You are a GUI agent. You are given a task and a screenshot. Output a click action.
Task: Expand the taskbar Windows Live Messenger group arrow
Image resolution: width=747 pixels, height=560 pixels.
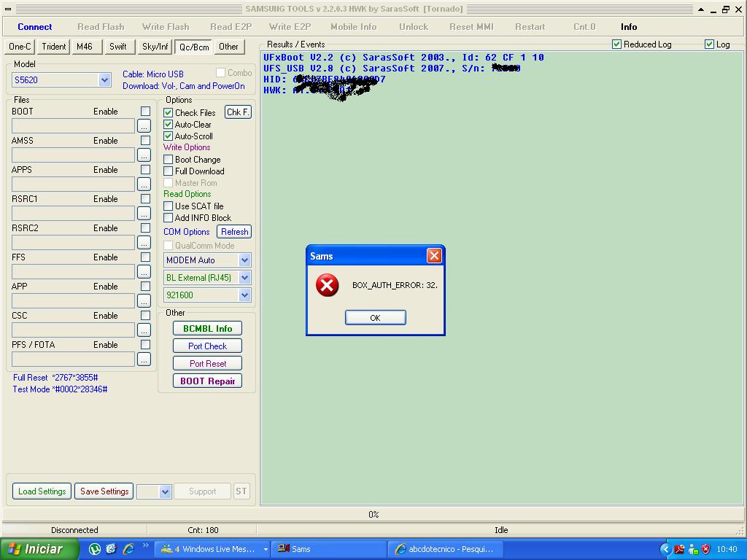coord(266,549)
